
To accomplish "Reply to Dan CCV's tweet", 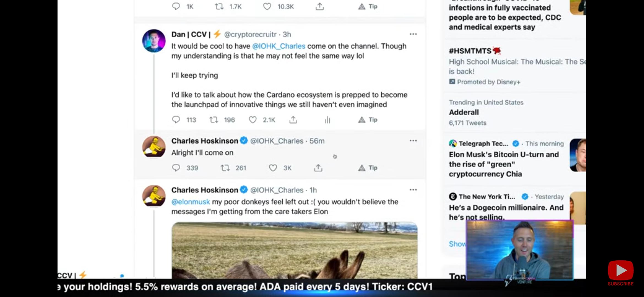I will [x=176, y=120].
